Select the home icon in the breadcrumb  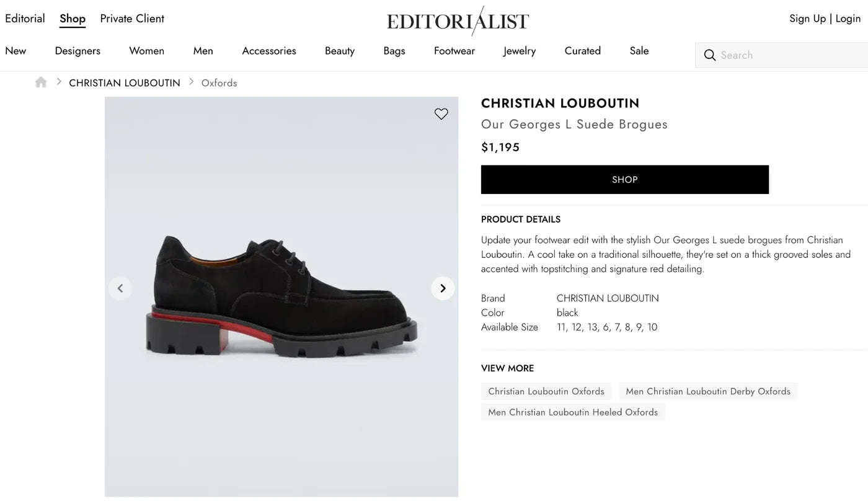[x=40, y=82]
